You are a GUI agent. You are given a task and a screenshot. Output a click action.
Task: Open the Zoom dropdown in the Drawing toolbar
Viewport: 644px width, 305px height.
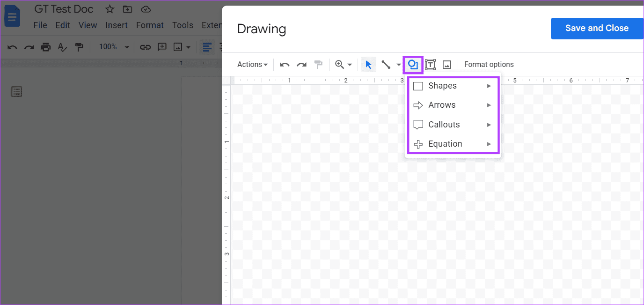343,64
